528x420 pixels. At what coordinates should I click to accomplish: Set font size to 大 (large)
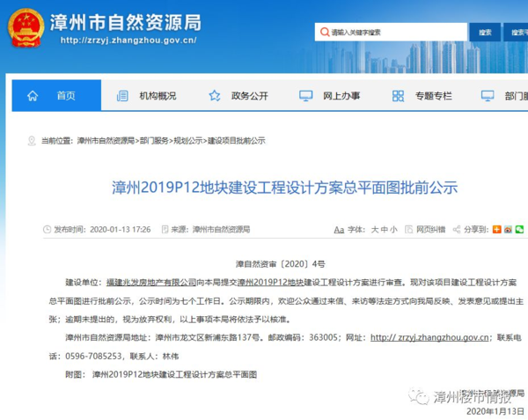[x=374, y=229]
